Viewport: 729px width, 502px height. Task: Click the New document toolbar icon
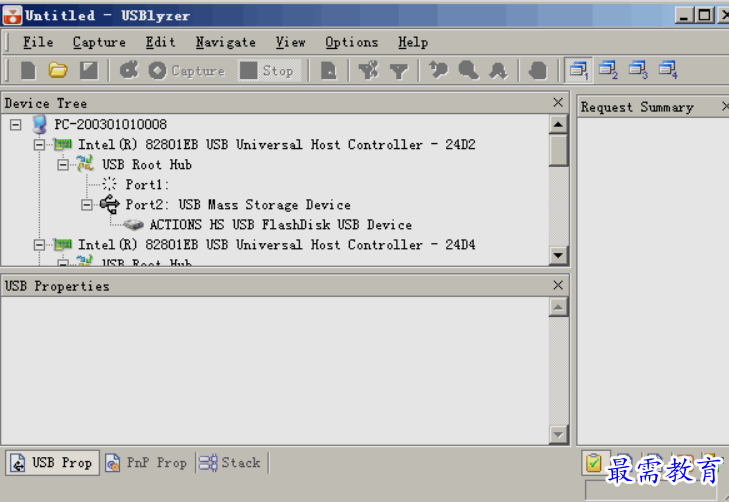[28, 71]
